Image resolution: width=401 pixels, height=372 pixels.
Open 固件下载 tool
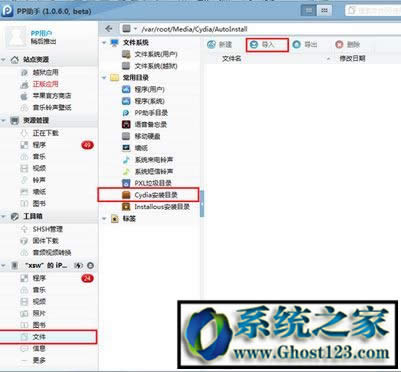[45, 241]
